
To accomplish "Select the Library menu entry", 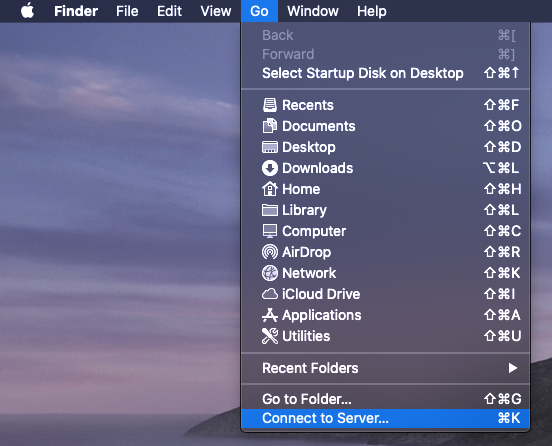I will click(385, 210).
